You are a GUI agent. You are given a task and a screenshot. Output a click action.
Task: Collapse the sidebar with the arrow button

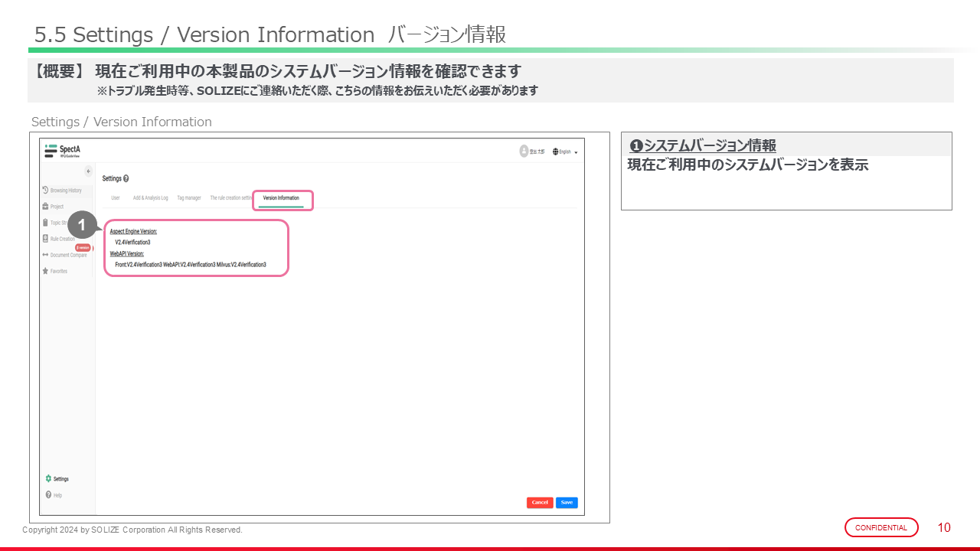[88, 171]
